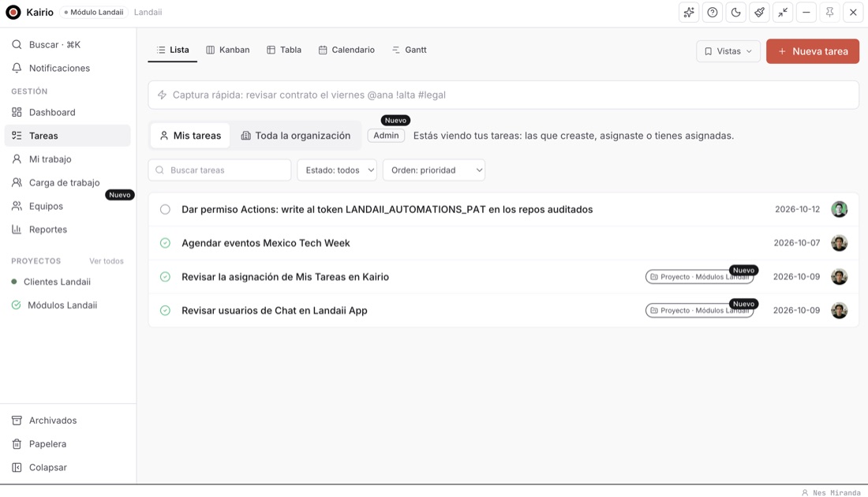Open the Vistas dropdown

728,51
